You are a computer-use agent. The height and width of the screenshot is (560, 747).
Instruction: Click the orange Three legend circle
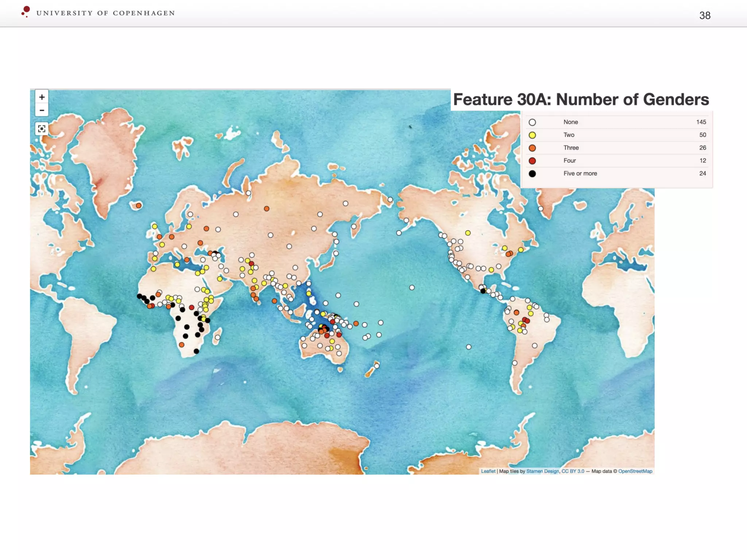coord(532,148)
